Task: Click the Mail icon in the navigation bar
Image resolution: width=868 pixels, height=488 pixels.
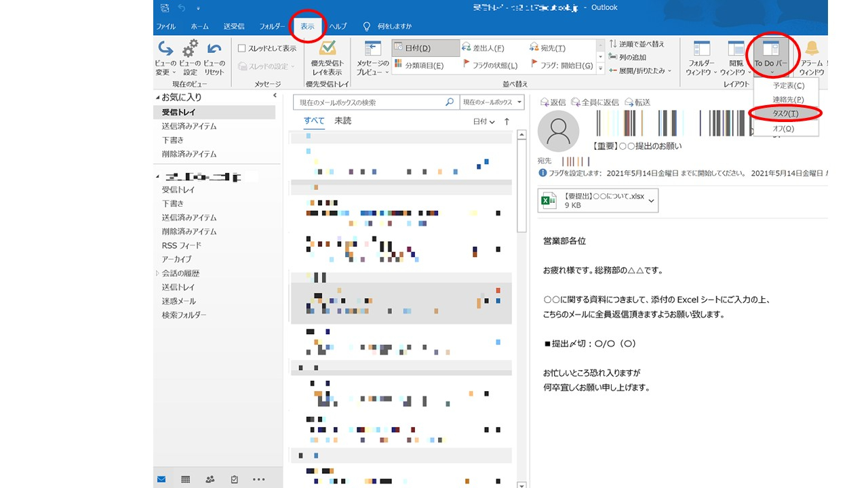Action: point(161,479)
